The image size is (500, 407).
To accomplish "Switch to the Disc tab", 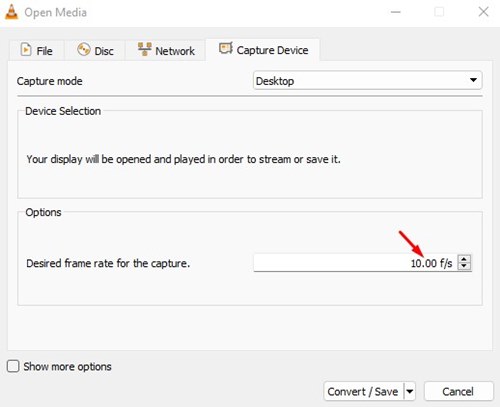I will 95,50.
